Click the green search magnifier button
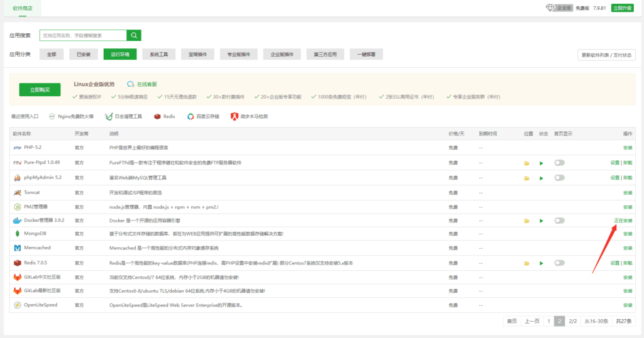644x338 pixels. tap(134, 35)
